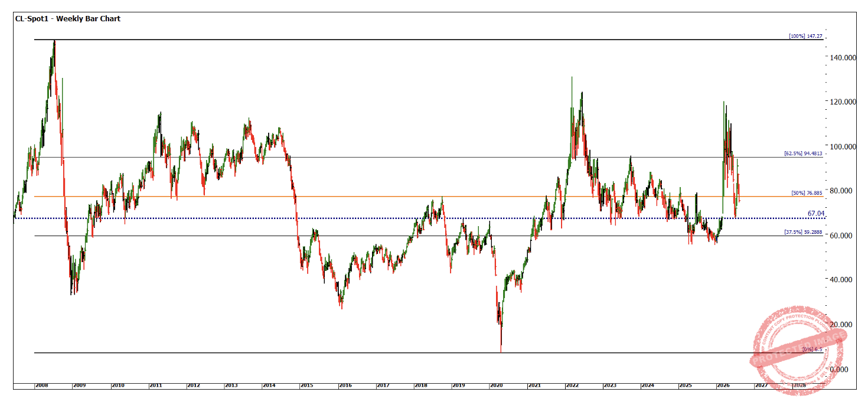
Task: Click the 2014 year label on time axis
Action: (x=269, y=385)
